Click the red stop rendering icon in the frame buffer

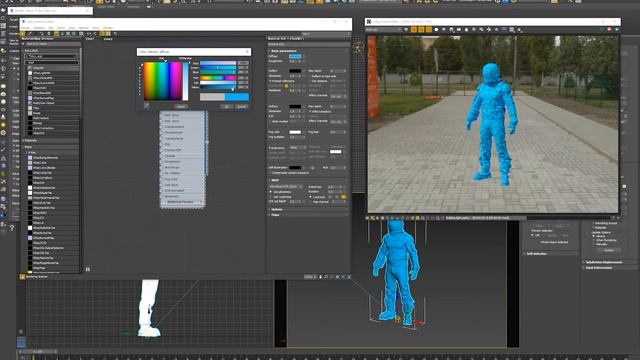pyautogui.click(x=609, y=29)
